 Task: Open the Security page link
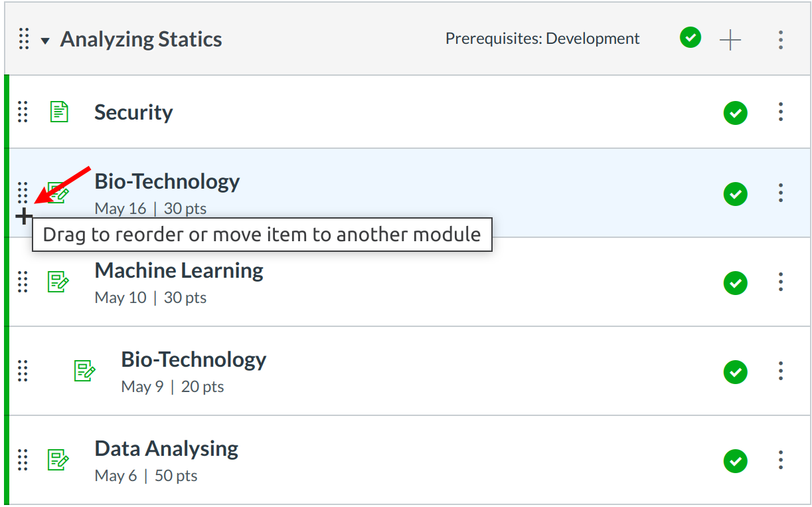tap(133, 112)
